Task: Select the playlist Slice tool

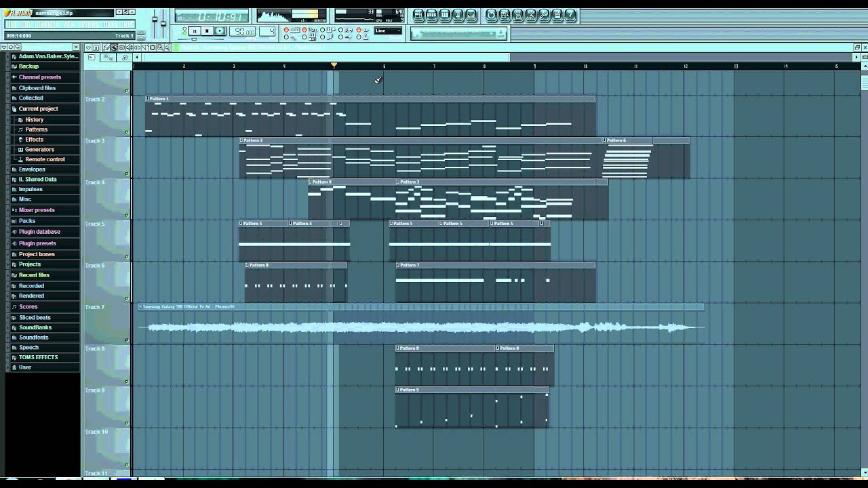Action: pyautogui.click(x=145, y=47)
